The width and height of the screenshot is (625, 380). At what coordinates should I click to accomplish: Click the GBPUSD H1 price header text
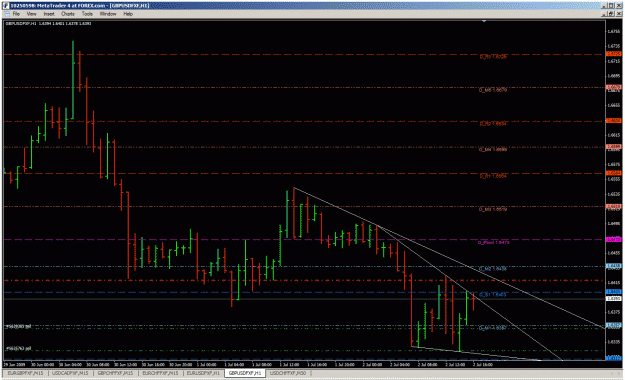48,24
